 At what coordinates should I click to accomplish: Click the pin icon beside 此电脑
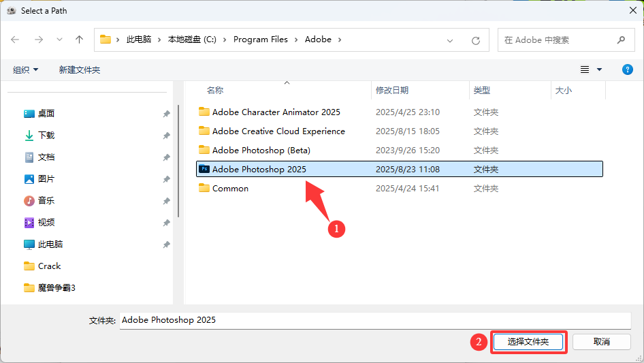coord(166,244)
